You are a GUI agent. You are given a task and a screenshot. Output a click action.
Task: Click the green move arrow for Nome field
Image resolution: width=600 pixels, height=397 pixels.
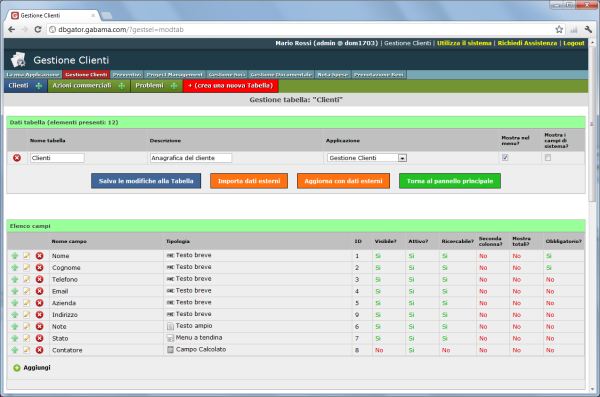15,256
